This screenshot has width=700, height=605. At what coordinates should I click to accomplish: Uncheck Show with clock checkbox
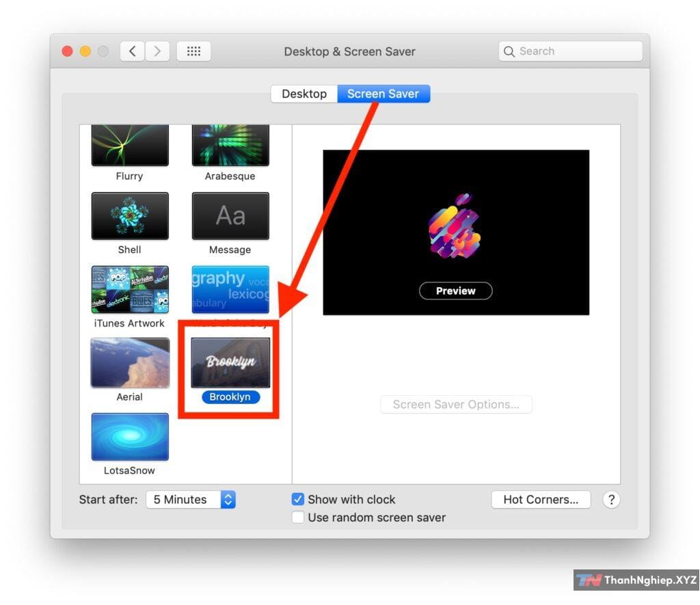298,499
